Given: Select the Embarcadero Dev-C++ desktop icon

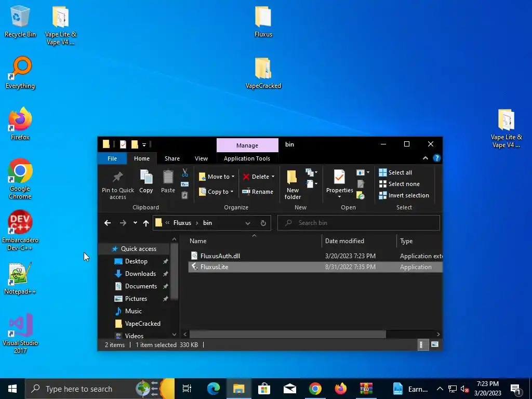Looking at the screenshot, I should point(20,230).
